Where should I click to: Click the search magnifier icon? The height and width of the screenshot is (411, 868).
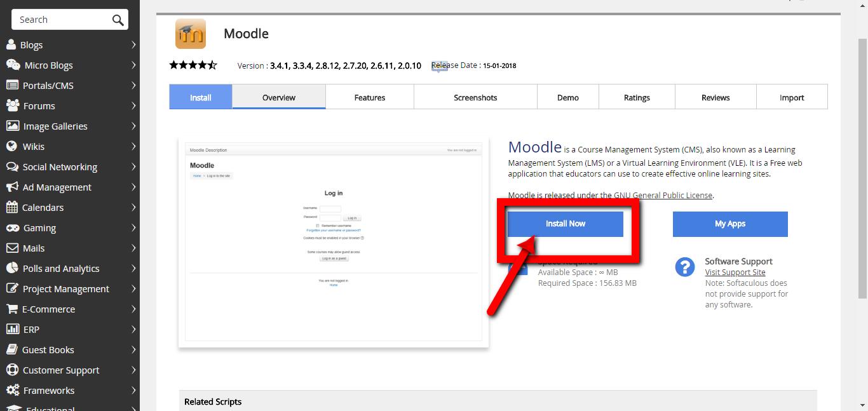pos(118,20)
